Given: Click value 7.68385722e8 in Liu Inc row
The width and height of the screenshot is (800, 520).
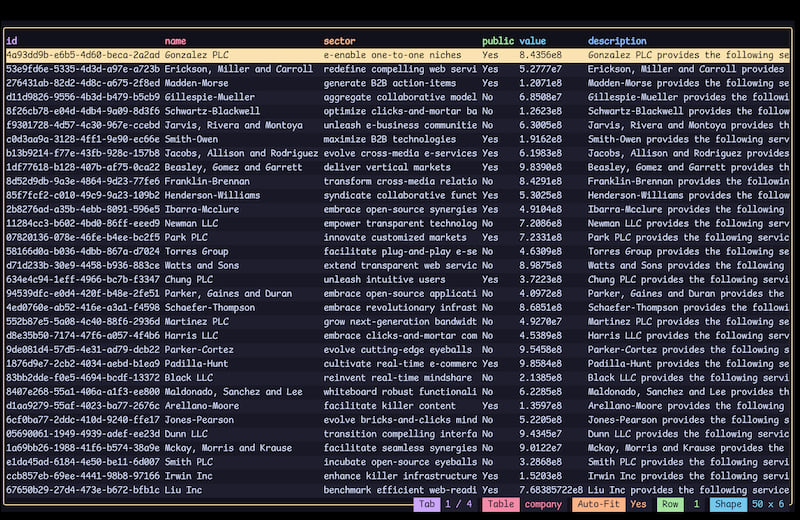Looking at the screenshot, I should [551, 490].
